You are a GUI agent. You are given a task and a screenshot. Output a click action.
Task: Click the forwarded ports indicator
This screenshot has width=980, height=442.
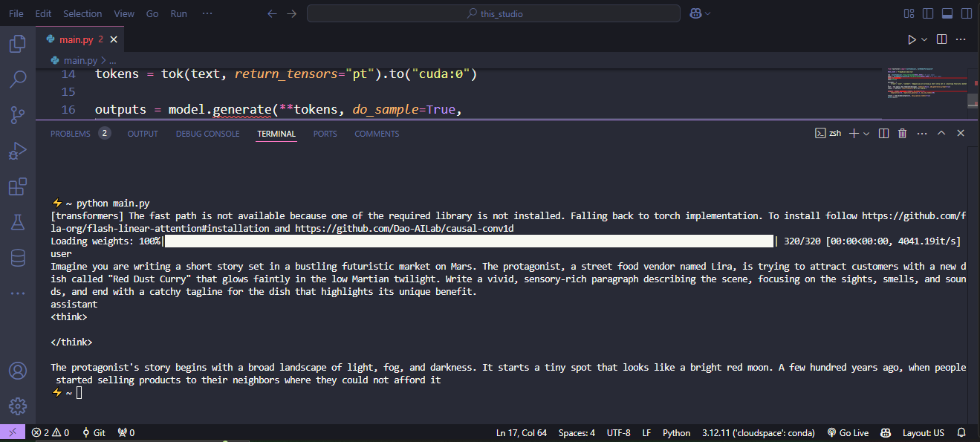tap(126, 433)
